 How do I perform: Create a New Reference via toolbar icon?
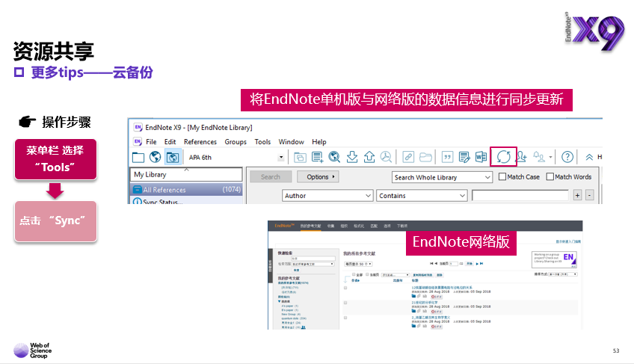click(318, 157)
